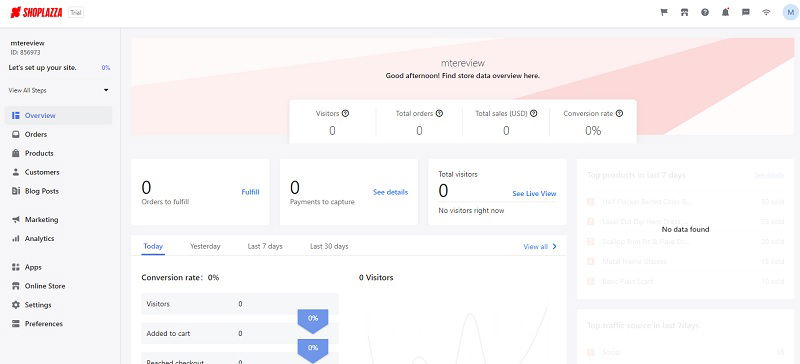Click the Customers person icon in the sidebar
Image resolution: width=800 pixels, height=364 pixels.
tap(15, 172)
